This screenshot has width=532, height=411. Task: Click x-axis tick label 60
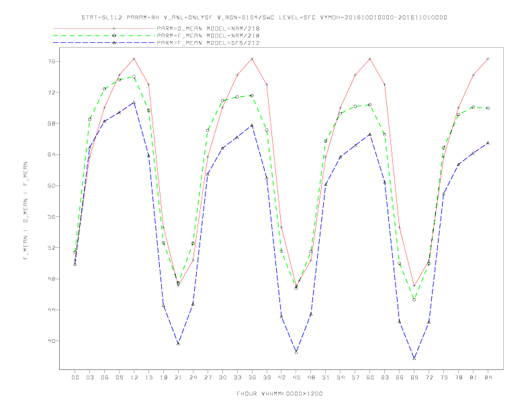point(370,377)
